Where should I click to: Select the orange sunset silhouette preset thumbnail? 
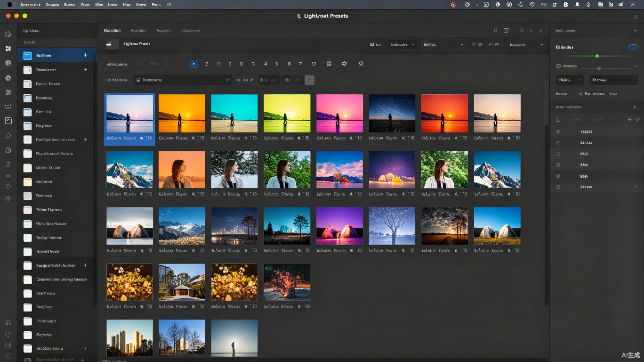coord(182,113)
